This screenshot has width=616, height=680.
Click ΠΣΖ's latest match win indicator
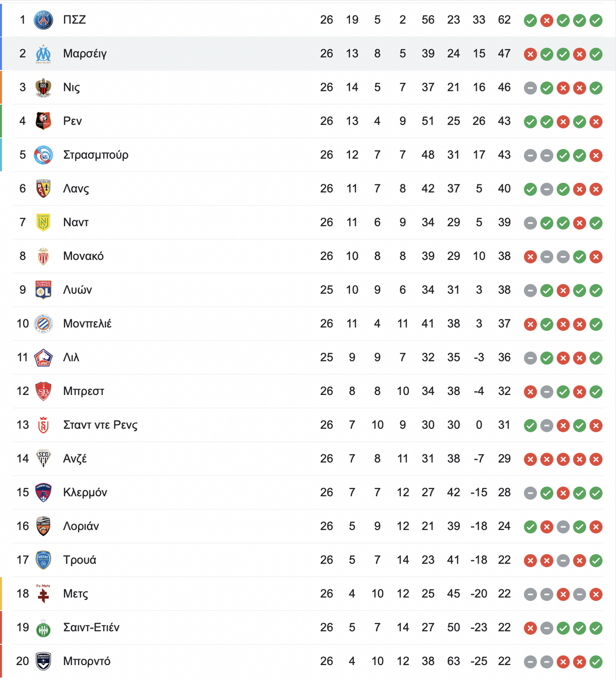(x=596, y=21)
